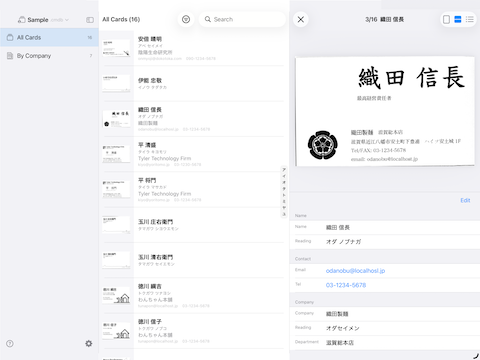Open the filter sort icon
Image resolution: width=480 pixels, height=360 pixels.
[186, 19]
